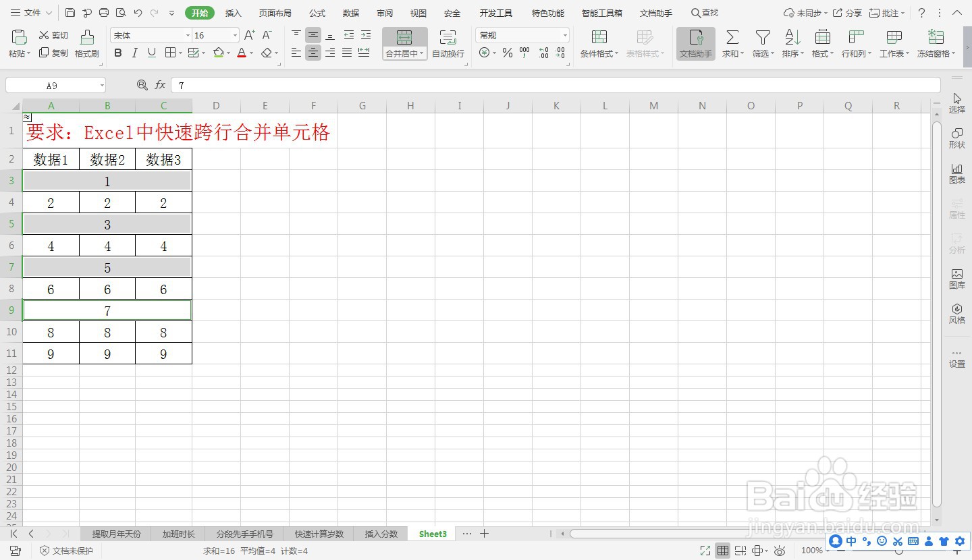Viewport: 972px width, 560px height.
Task: Open the File (文件) menu
Action: coord(31,13)
